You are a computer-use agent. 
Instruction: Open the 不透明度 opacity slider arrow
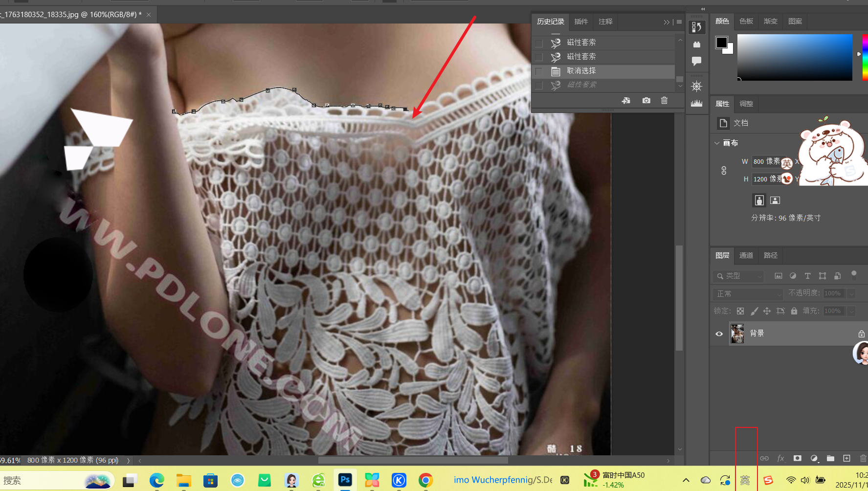click(851, 293)
